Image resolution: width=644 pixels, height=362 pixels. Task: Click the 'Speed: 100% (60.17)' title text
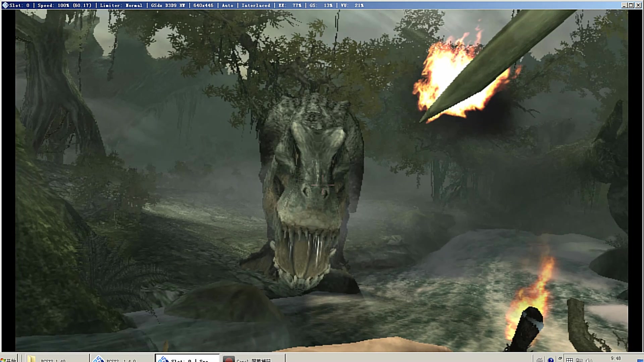64,5
